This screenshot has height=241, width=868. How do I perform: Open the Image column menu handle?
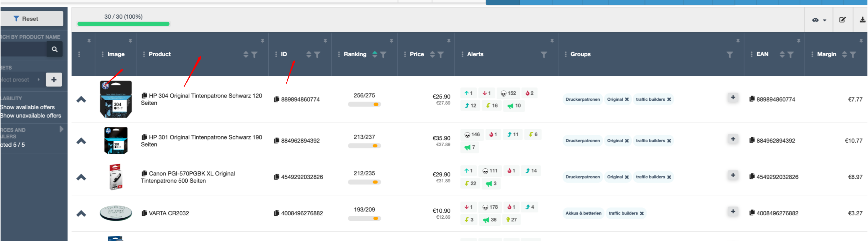click(x=103, y=54)
